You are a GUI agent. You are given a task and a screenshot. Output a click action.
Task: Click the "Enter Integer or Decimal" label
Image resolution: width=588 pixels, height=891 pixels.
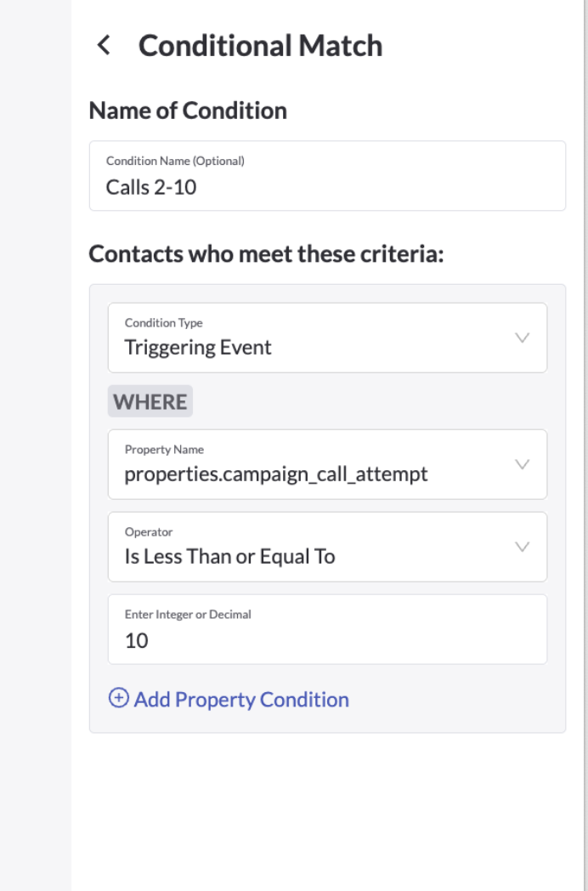188,614
